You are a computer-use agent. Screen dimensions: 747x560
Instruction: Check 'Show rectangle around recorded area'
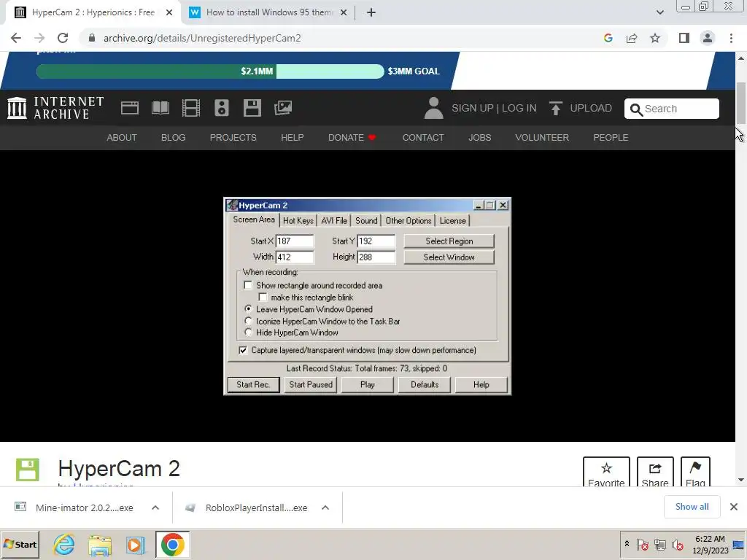(248, 285)
